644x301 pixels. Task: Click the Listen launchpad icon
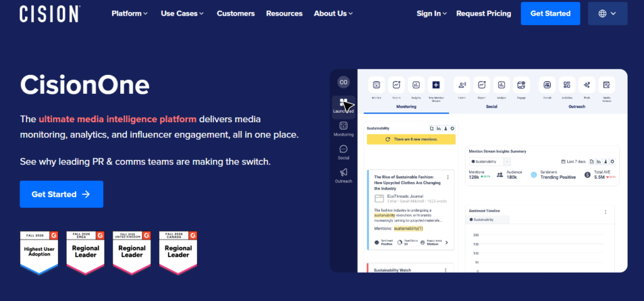click(462, 85)
